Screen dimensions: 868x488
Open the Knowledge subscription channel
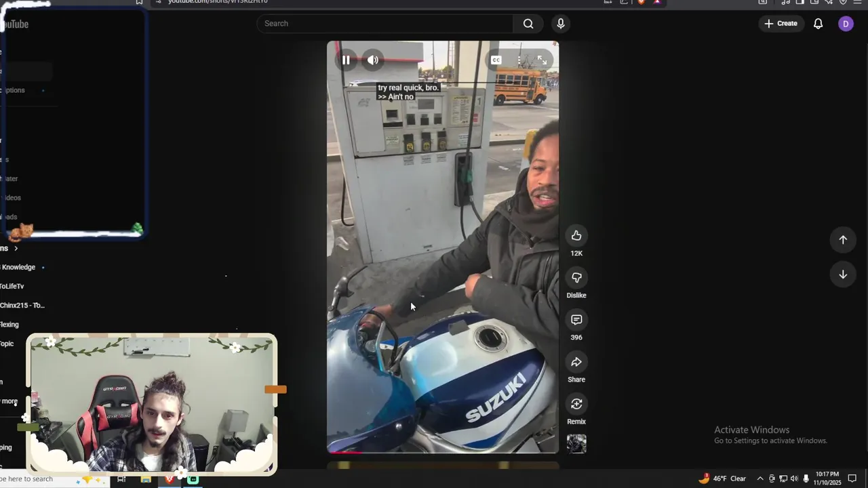(x=18, y=268)
